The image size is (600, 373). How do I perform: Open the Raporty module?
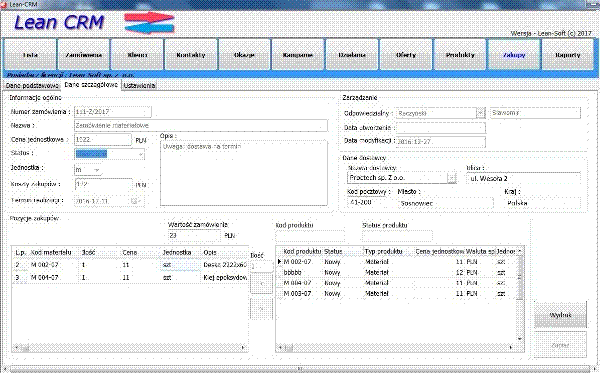pos(568,55)
